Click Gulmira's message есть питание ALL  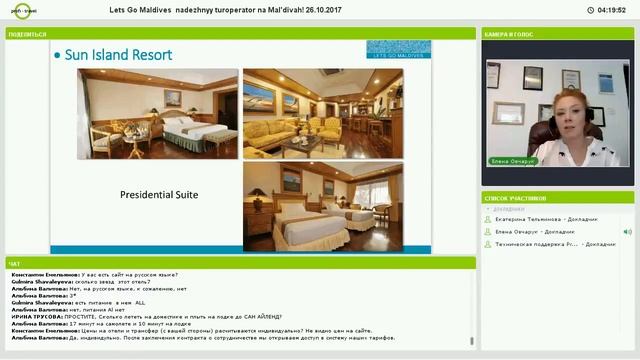click(x=78, y=303)
